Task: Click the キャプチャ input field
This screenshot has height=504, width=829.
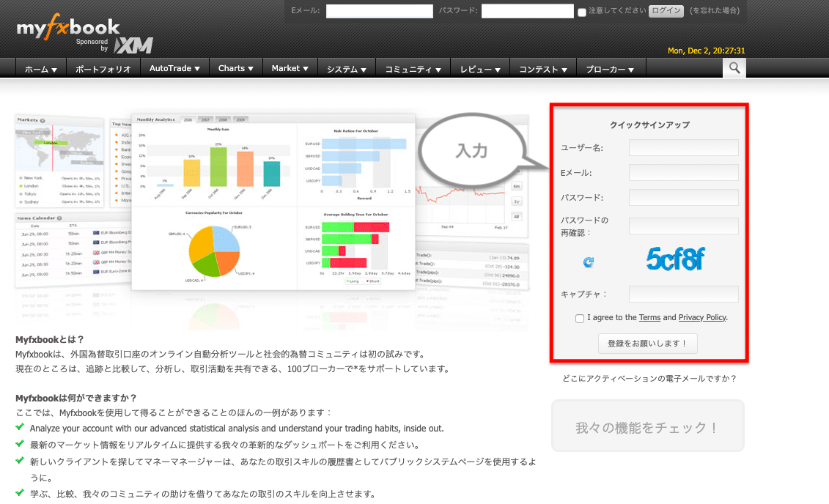Action: point(684,294)
